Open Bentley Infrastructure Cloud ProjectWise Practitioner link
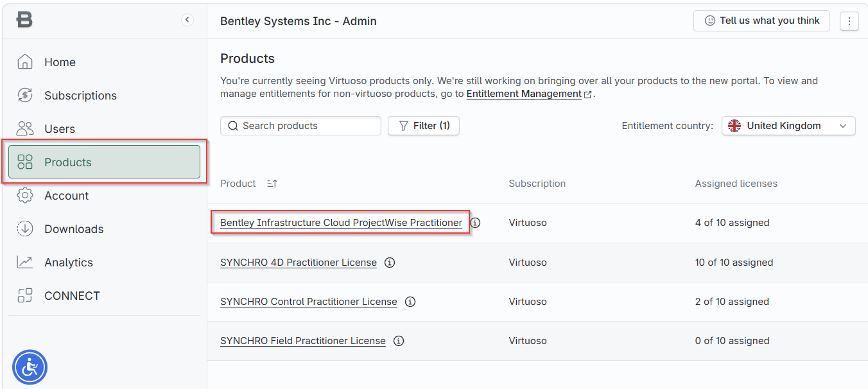Screen dimensions: 868x389 coord(341,223)
